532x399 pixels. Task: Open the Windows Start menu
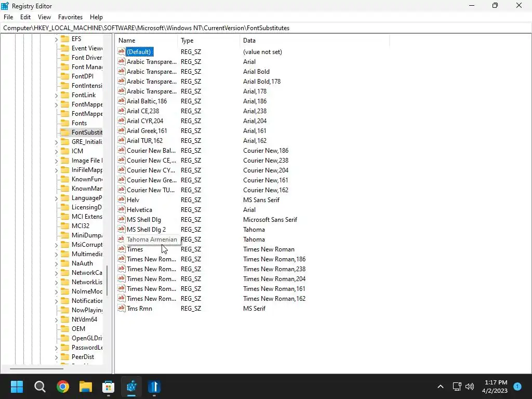(x=17, y=387)
